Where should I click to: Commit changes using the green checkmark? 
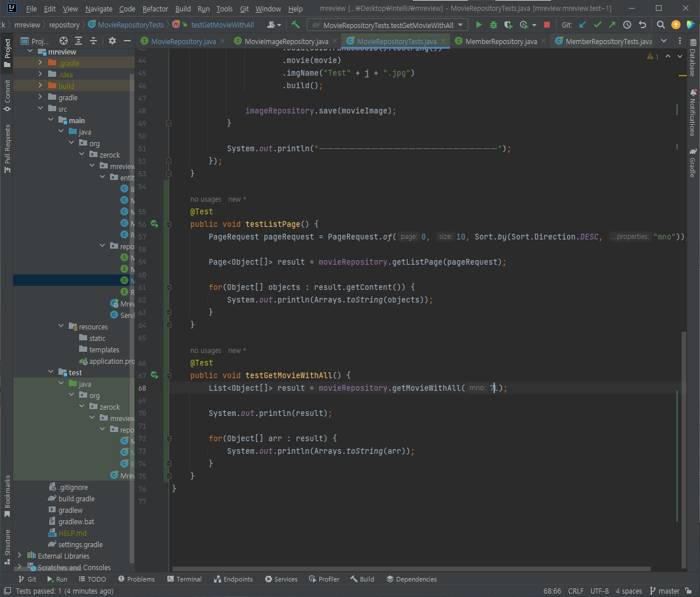(597, 25)
